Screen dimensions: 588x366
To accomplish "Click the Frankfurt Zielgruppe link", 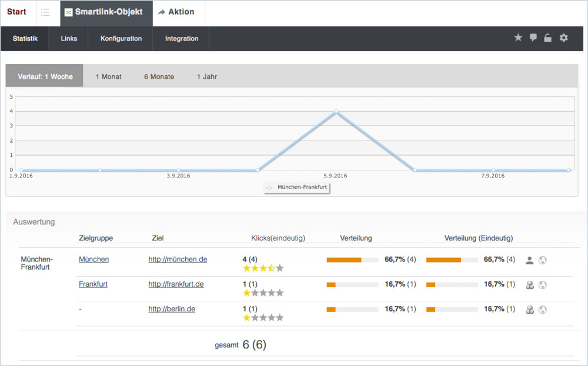I will [x=93, y=284].
